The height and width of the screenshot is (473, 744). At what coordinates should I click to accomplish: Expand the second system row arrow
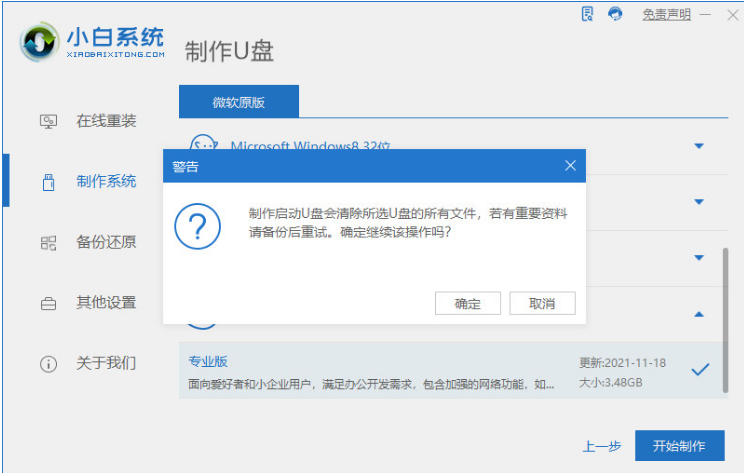tap(699, 202)
